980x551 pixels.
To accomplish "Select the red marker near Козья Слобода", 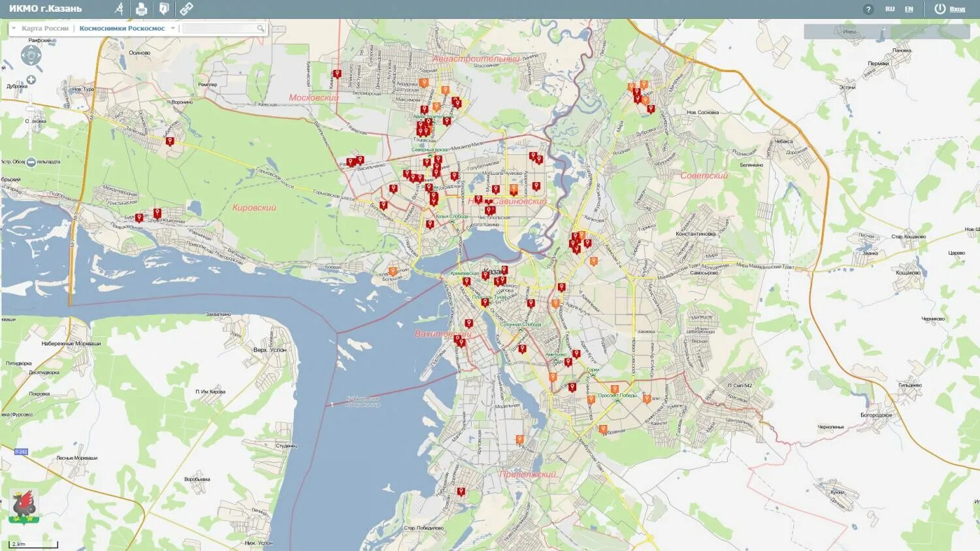I will point(430,224).
